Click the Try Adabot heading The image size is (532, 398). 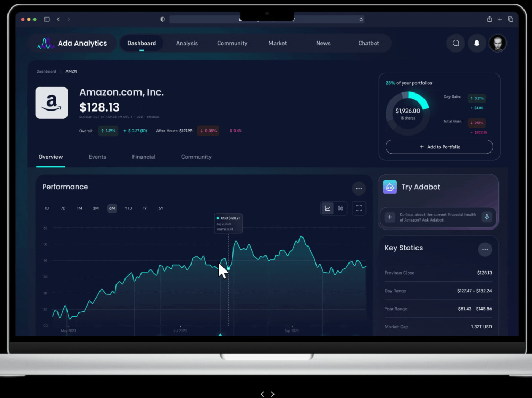(x=421, y=187)
